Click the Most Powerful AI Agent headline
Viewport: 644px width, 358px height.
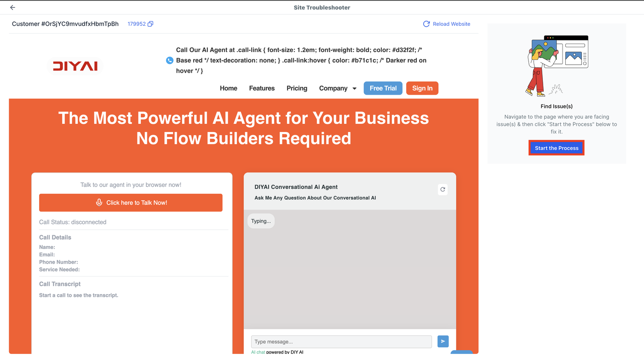point(244,128)
